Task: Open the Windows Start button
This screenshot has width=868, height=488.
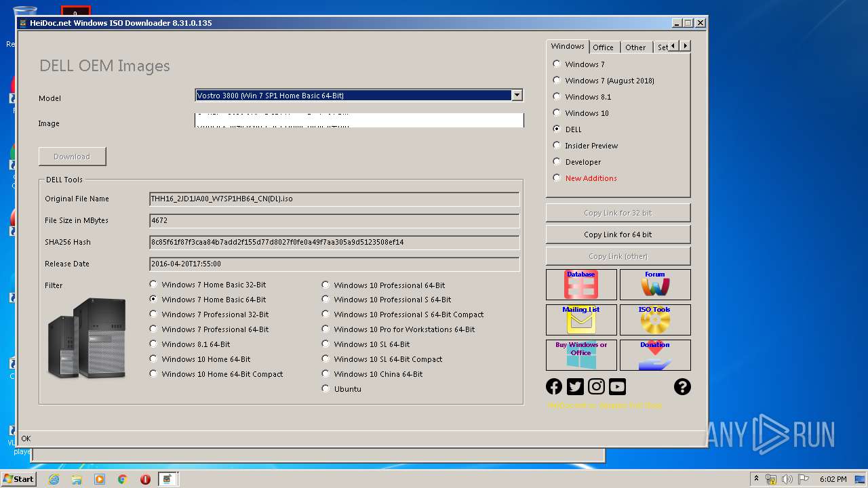Action: (18, 479)
